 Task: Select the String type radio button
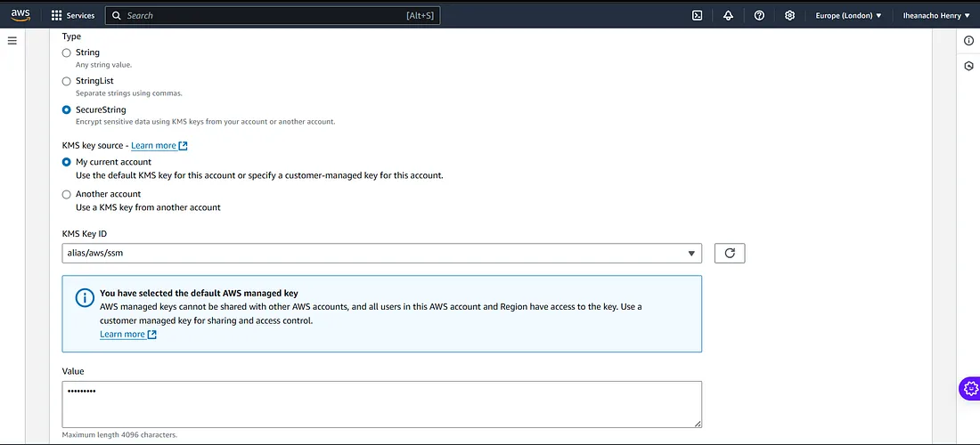coord(66,53)
